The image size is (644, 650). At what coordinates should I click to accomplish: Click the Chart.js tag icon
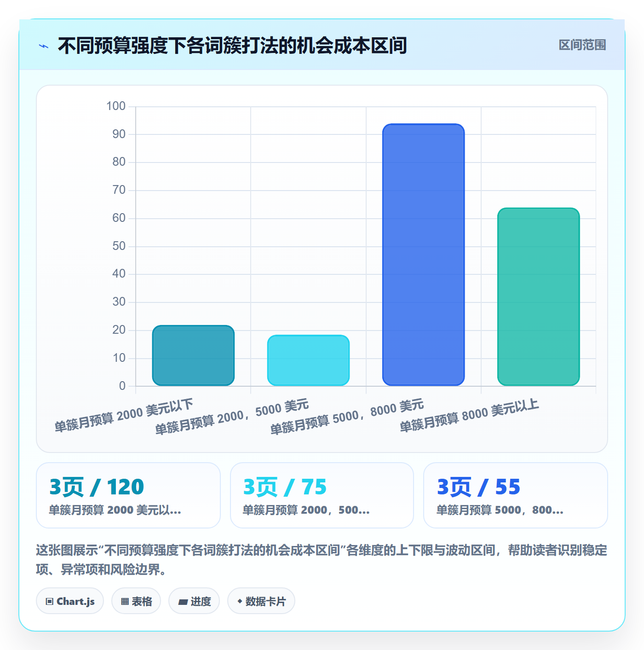[x=50, y=602]
